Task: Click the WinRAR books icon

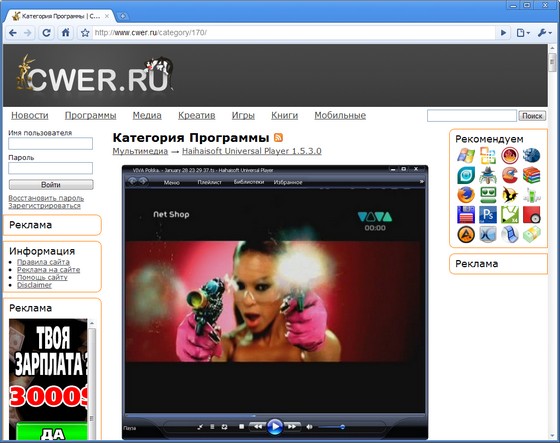Action: (x=531, y=175)
